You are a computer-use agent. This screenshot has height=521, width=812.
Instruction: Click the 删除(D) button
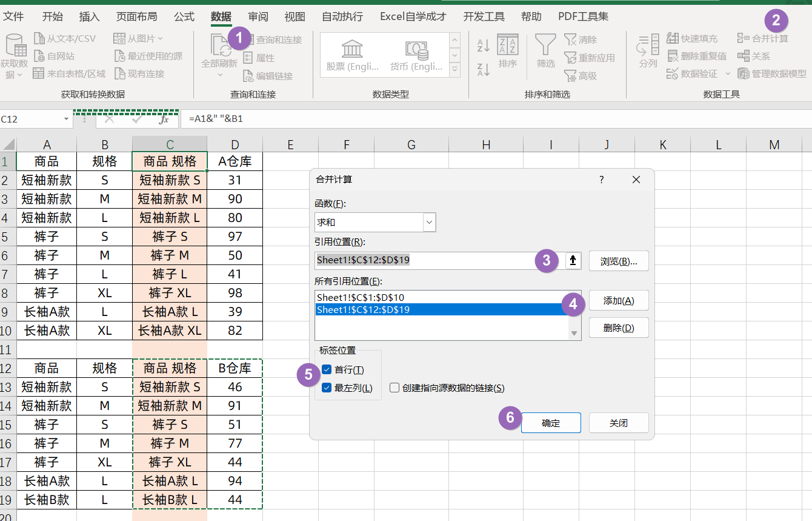pos(619,328)
